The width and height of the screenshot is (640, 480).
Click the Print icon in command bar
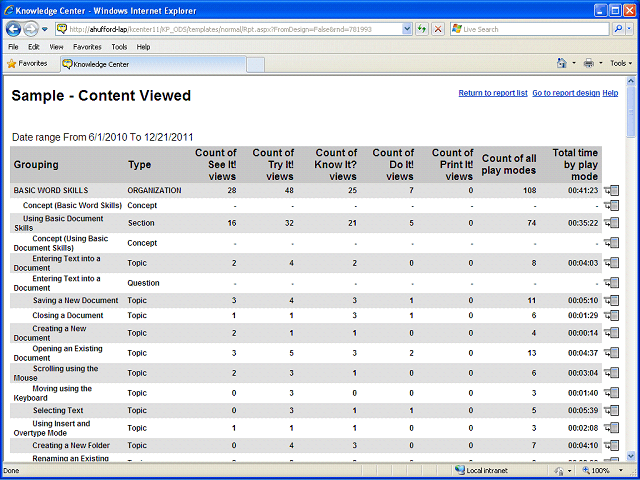(x=588, y=63)
